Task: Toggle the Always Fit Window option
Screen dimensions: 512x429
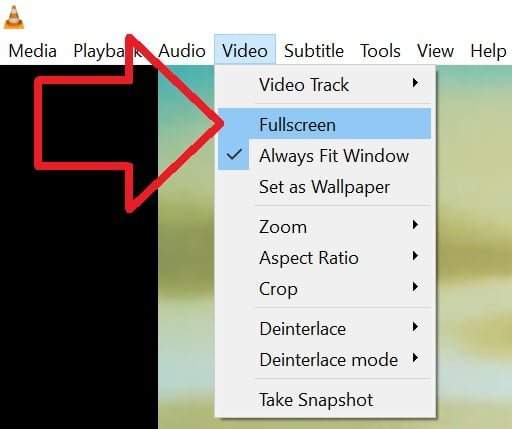Action: [325, 155]
